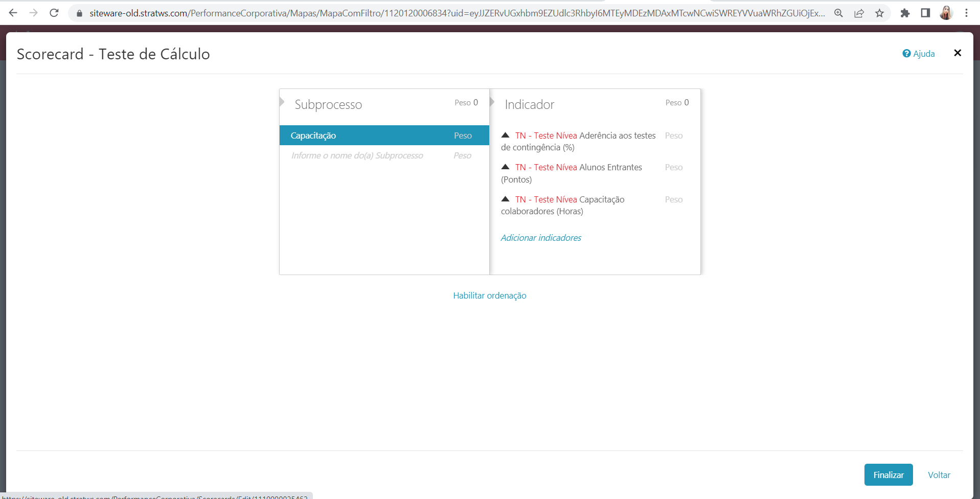Click the Finalizar button
This screenshot has height=499, width=980.
(x=888, y=475)
